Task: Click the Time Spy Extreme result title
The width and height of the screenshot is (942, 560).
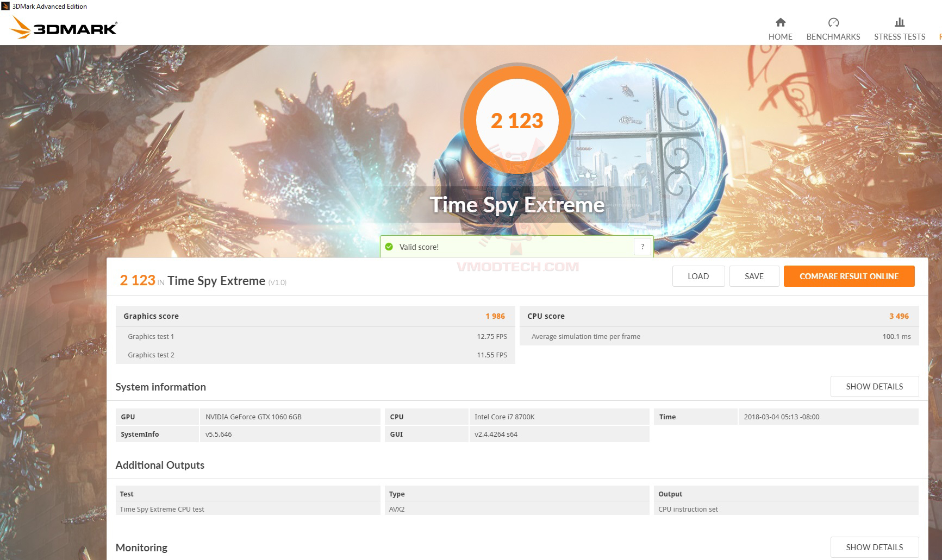Action: pyautogui.click(x=216, y=281)
